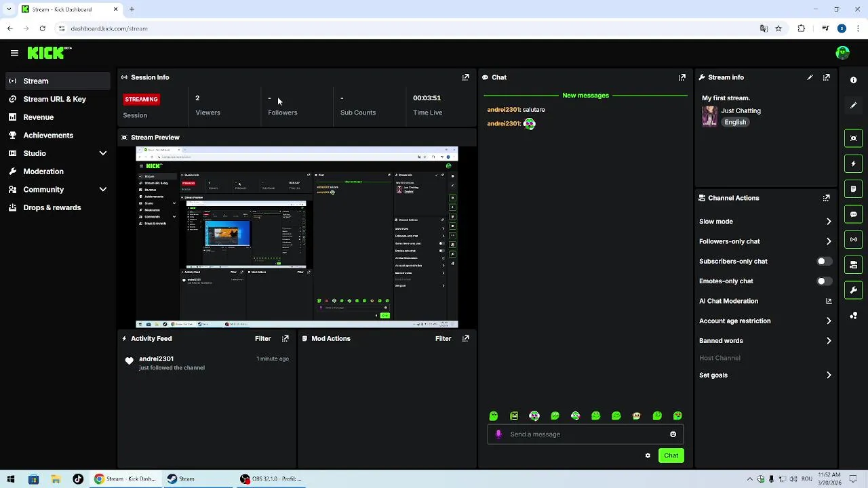
Task: Open the Mod Actions Filter
Action: 443,338
